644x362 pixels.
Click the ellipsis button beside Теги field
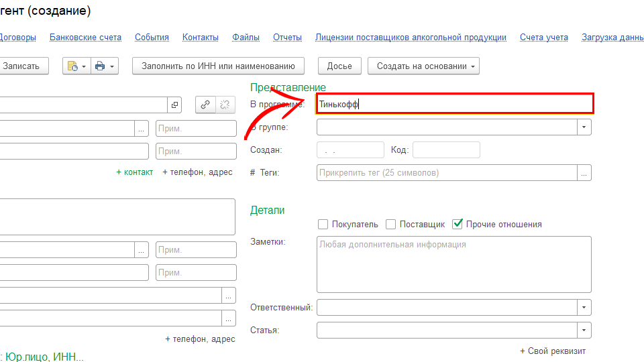coord(584,173)
